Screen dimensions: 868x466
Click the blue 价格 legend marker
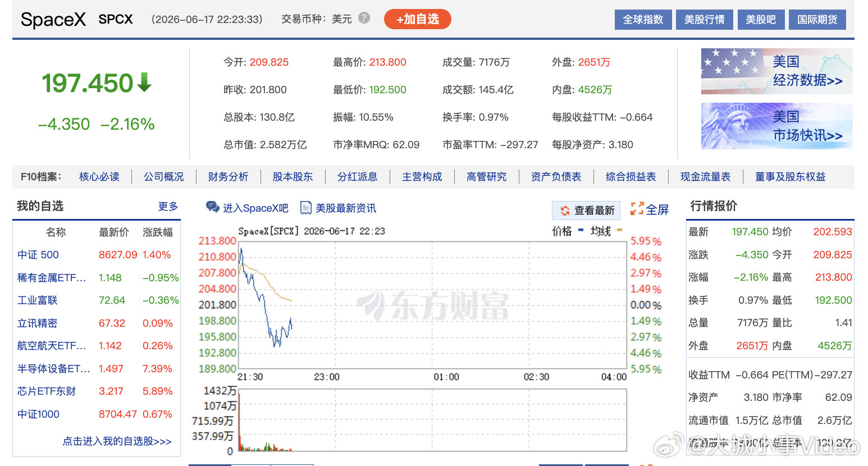pyautogui.click(x=581, y=230)
